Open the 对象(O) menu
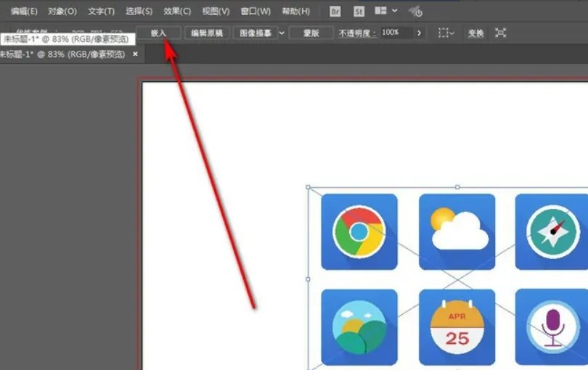The width and height of the screenshot is (588, 370). pyautogui.click(x=62, y=12)
